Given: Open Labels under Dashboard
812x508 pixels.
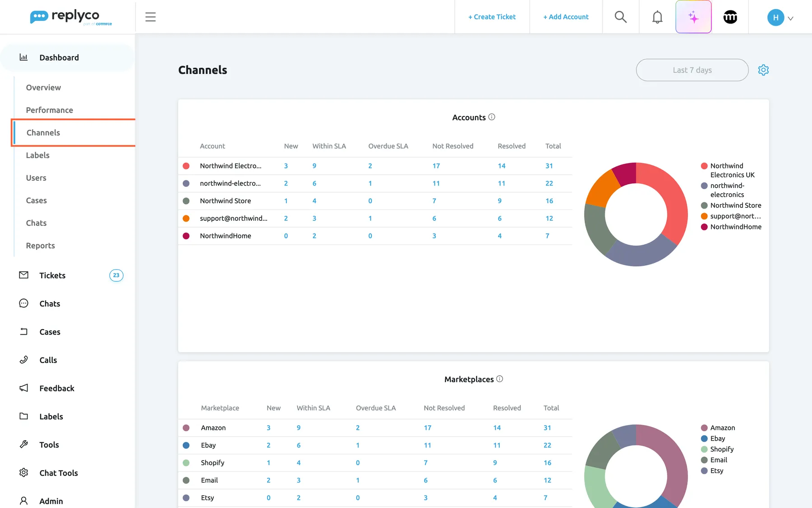Looking at the screenshot, I should point(38,155).
